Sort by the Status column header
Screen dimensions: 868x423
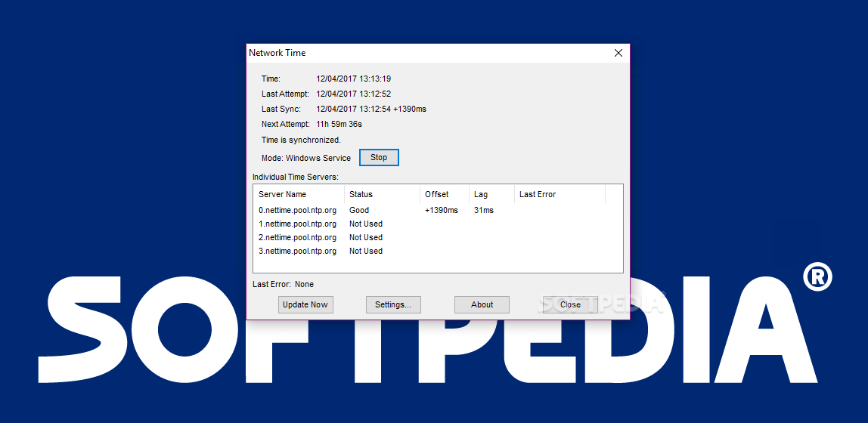click(382, 195)
